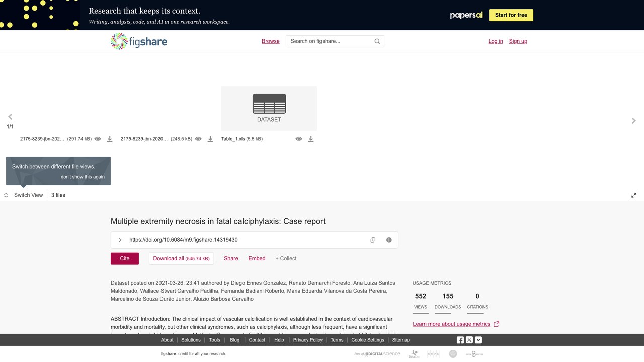
Task: Download all files (545.74 kB)
Action: (181, 258)
